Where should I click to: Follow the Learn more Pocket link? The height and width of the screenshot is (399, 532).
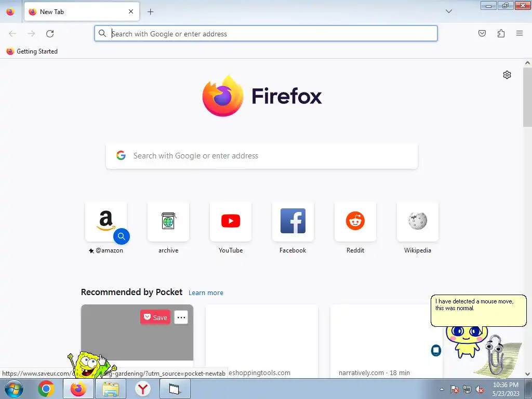click(206, 293)
